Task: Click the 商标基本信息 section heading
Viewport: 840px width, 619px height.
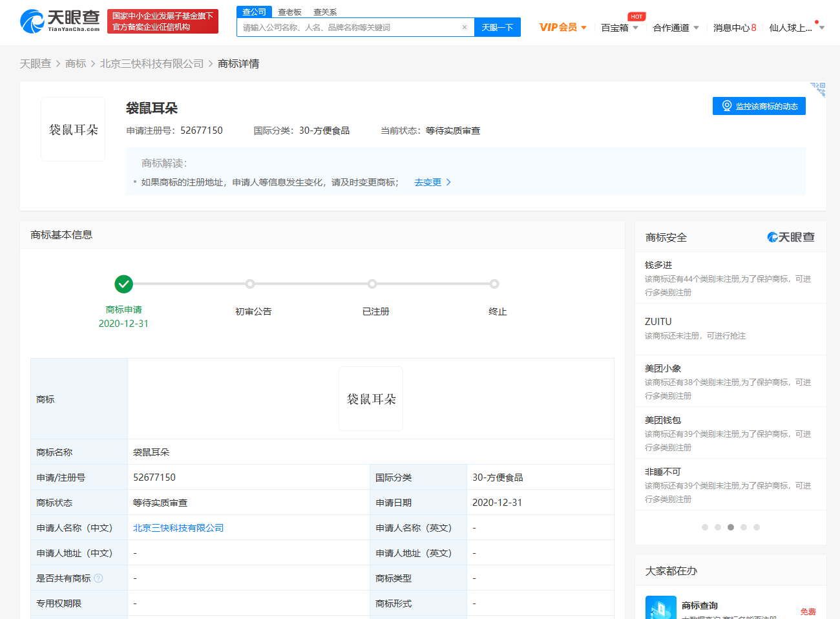Action: [61, 235]
